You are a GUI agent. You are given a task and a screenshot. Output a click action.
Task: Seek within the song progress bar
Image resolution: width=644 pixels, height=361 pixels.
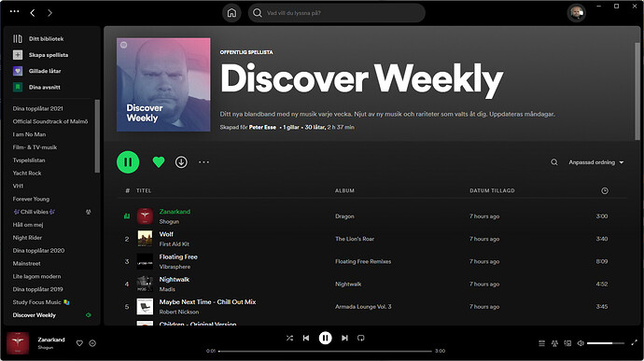326,351
